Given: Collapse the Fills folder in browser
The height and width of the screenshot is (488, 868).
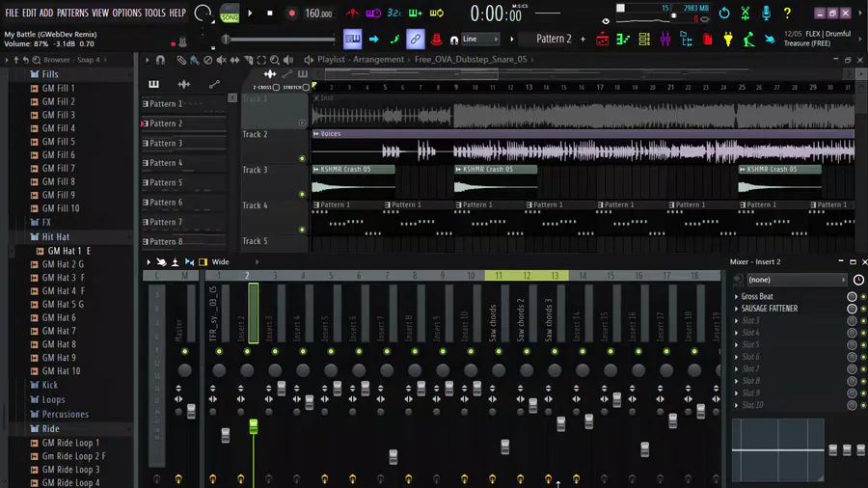Looking at the screenshot, I should (50, 74).
